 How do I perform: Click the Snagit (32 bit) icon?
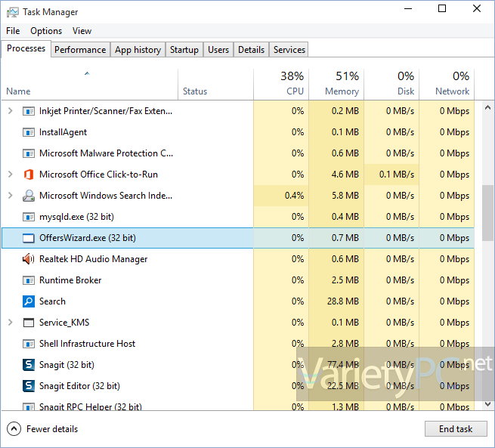(29, 365)
